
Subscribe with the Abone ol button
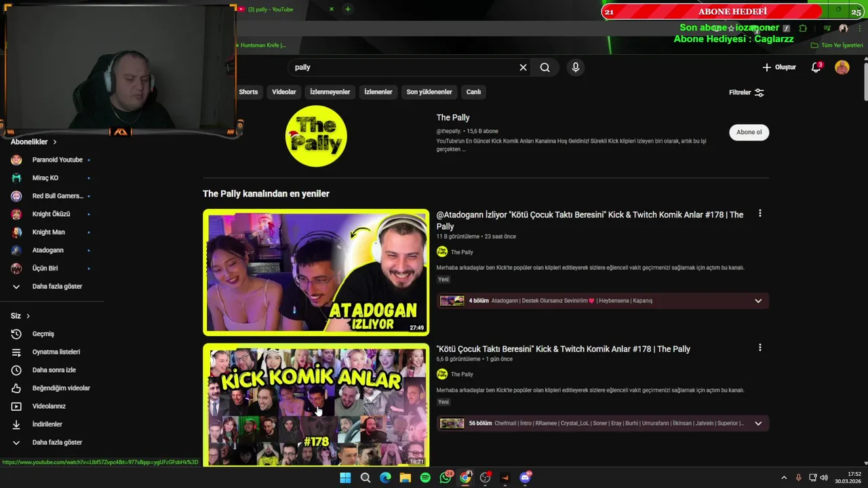(x=749, y=132)
